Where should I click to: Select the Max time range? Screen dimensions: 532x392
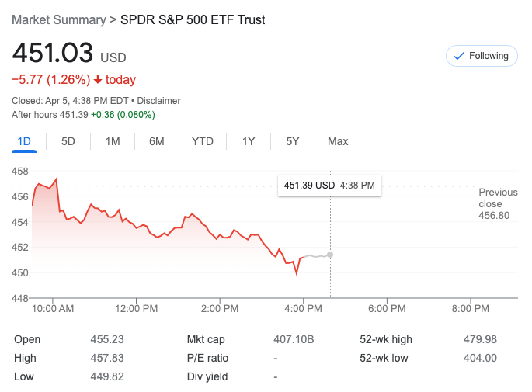click(338, 141)
